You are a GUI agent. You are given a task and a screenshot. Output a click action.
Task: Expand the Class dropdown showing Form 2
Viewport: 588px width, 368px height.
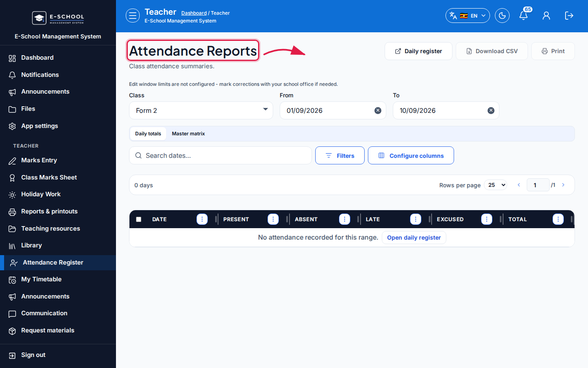(201, 110)
